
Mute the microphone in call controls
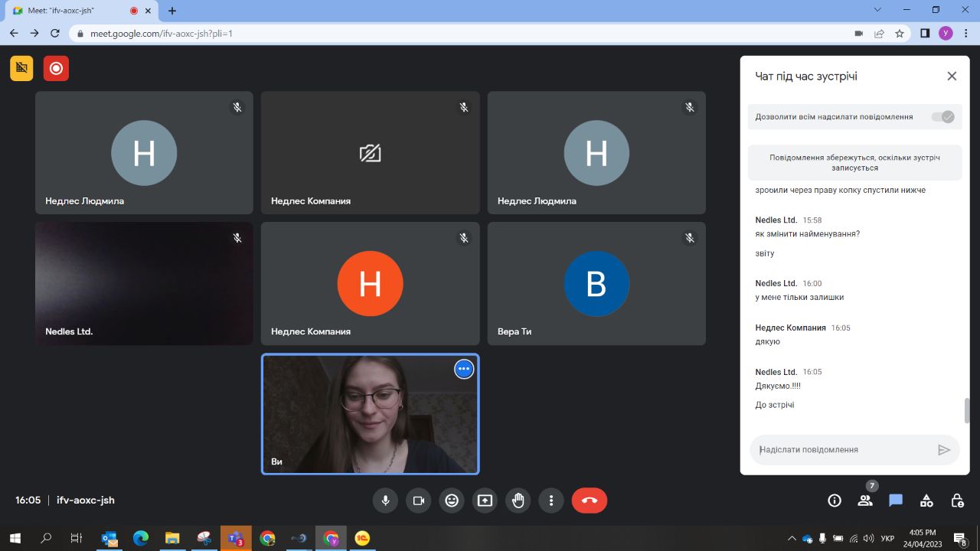coord(385,500)
